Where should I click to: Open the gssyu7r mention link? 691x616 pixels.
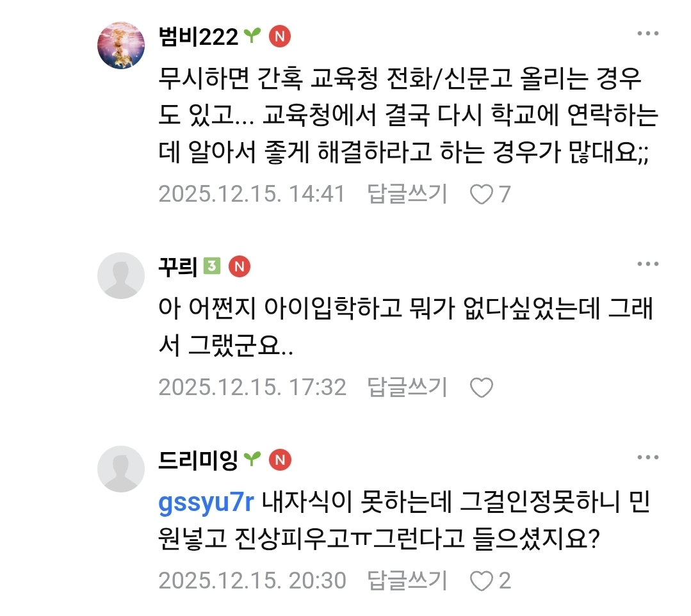click(x=206, y=505)
